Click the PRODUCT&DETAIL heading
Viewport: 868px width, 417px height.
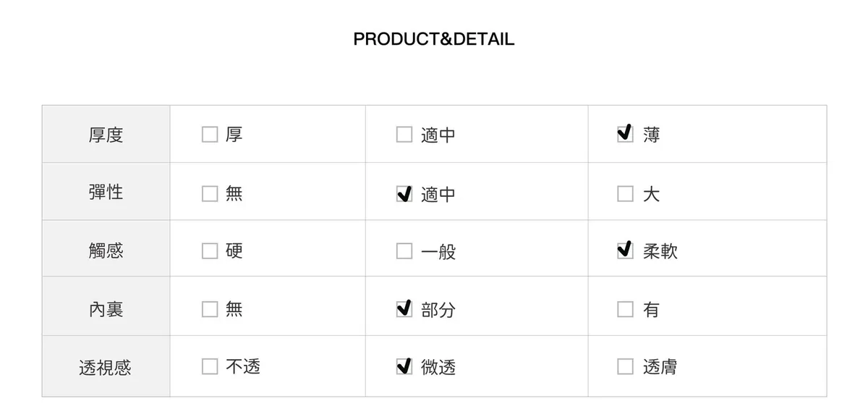(x=434, y=39)
